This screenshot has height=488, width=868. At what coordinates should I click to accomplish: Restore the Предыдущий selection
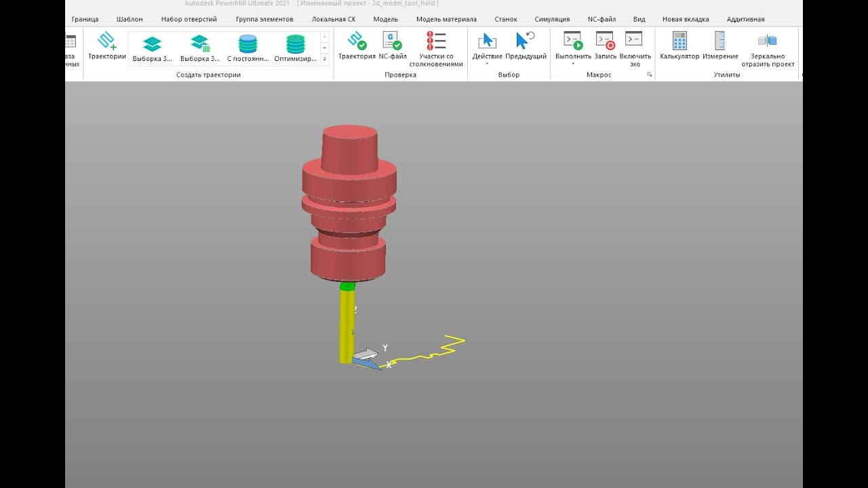pos(526,46)
